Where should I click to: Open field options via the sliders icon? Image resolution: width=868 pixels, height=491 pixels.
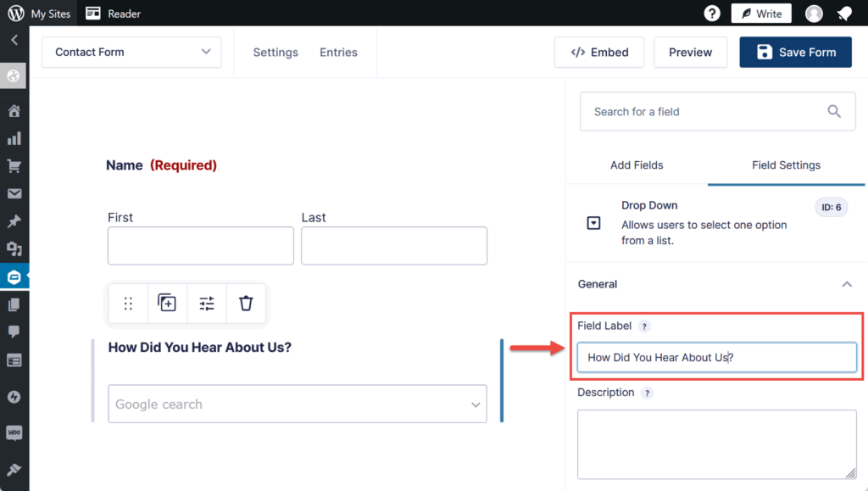[207, 303]
